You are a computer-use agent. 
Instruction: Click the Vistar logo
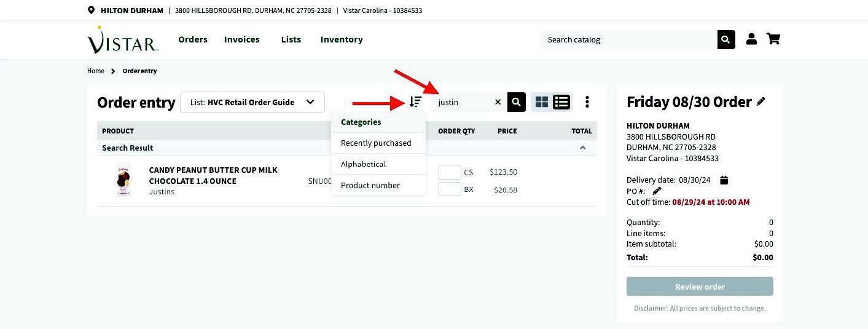point(123,40)
